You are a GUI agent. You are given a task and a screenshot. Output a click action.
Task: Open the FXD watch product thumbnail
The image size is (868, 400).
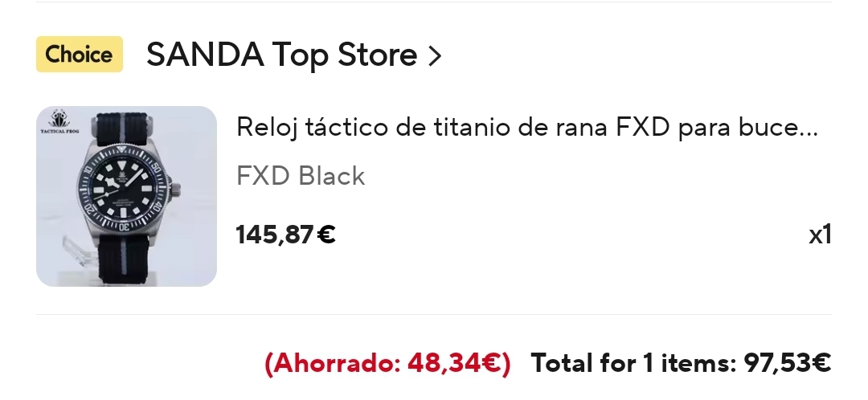[126, 196]
